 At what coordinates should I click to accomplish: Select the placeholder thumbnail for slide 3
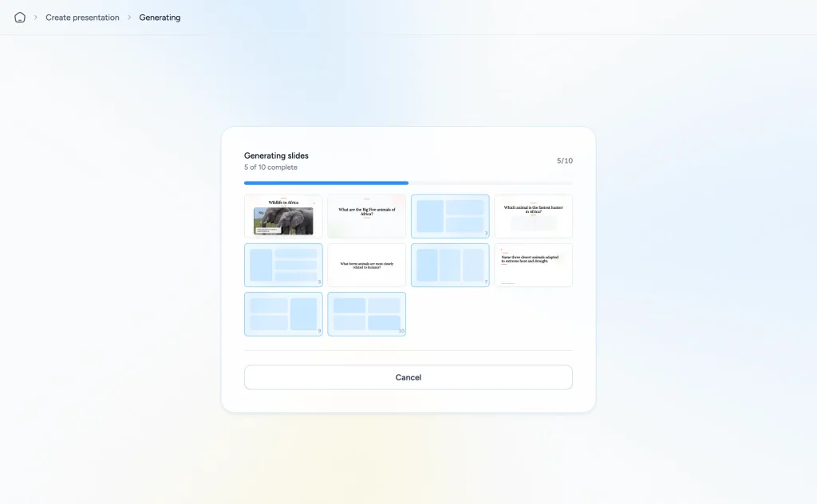pyautogui.click(x=450, y=216)
